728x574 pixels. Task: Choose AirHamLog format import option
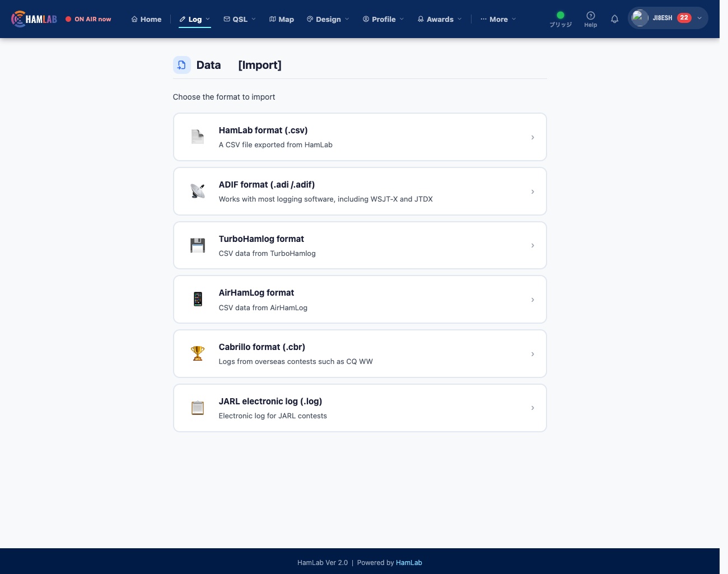pyautogui.click(x=360, y=300)
